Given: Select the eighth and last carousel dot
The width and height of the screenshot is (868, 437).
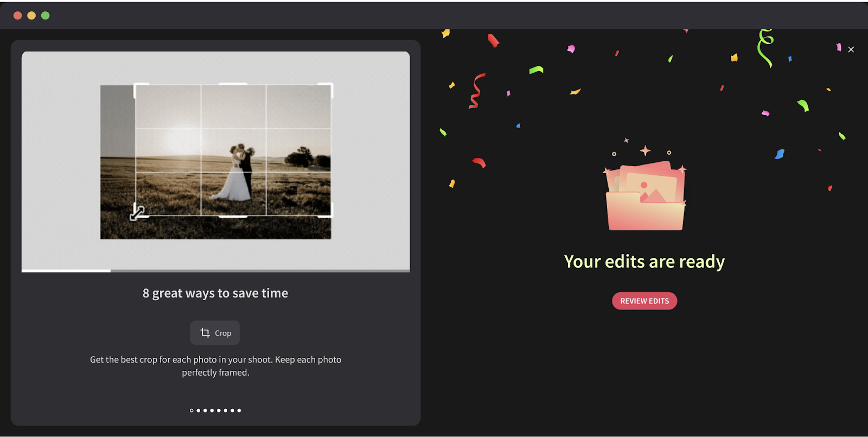Looking at the screenshot, I should (x=239, y=410).
